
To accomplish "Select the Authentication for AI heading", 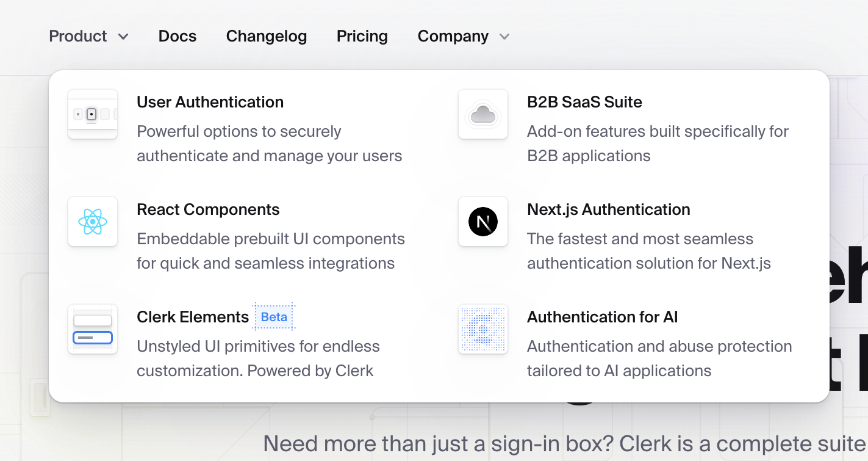I will [x=603, y=317].
